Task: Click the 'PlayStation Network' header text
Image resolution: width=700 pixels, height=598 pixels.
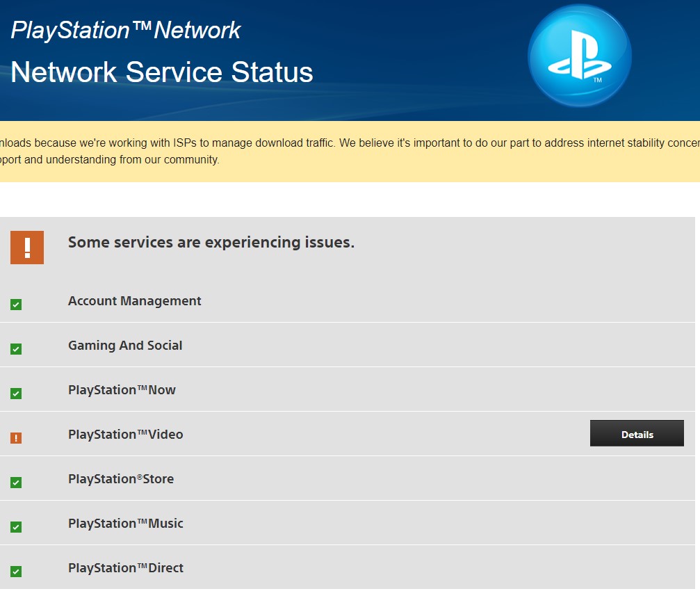Action: pos(125,31)
